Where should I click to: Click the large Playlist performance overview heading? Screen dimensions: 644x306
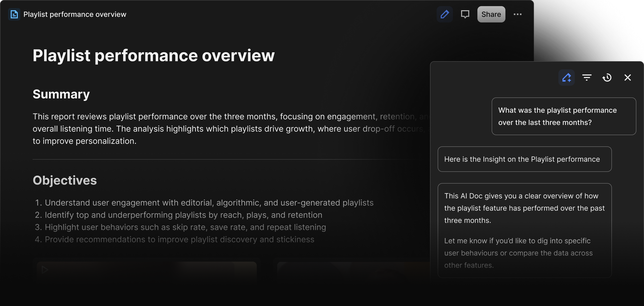pos(153,55)
